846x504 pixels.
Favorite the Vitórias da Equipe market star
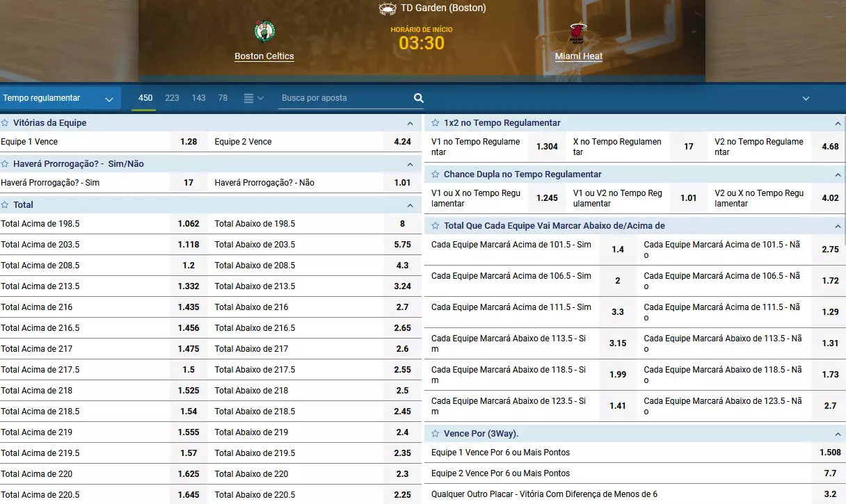coord(5,123)
